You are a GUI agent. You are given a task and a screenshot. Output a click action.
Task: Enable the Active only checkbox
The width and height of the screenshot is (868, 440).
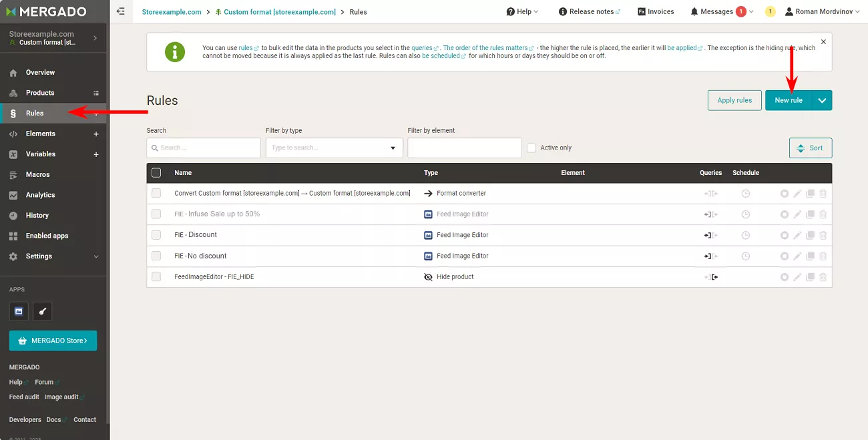coord(531,148)
